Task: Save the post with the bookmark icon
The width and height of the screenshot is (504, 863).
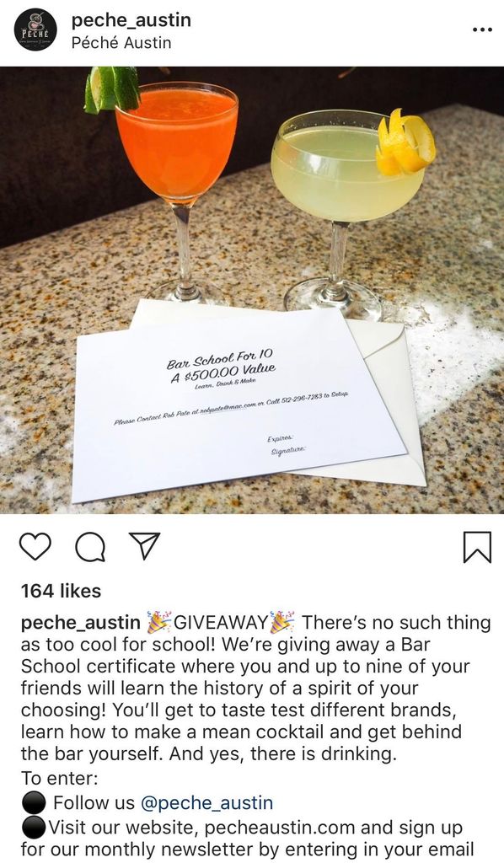Action: pos(477,547)
